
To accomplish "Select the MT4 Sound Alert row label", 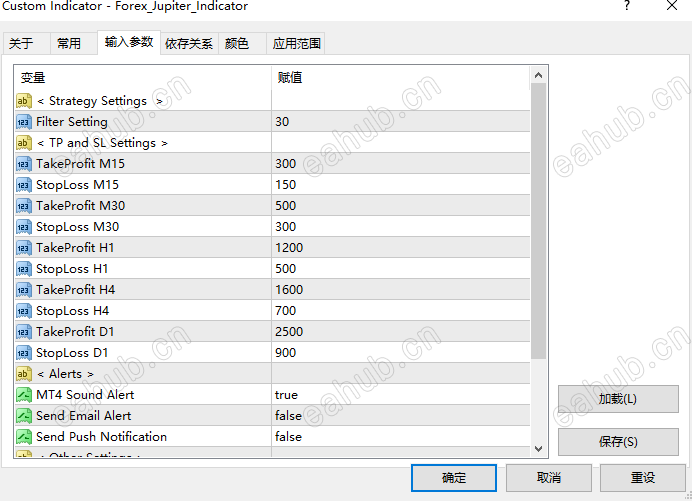I will tap(85, 395).
